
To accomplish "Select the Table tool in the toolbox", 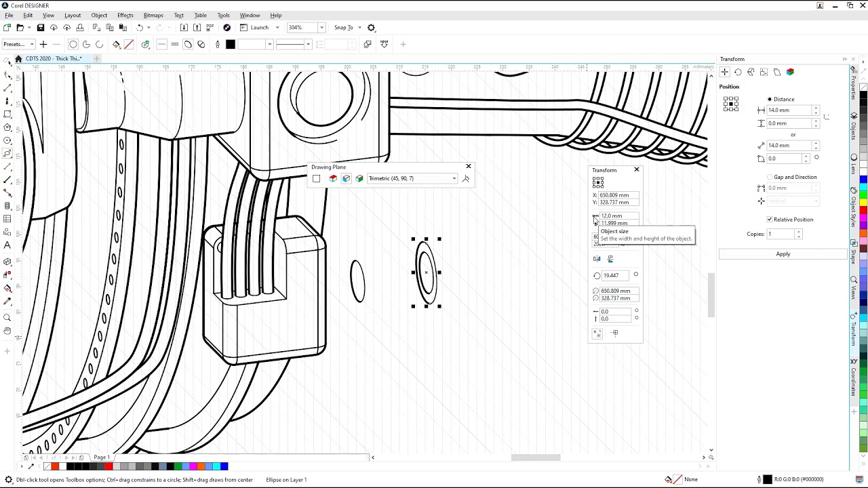I will tap(7, 219).
